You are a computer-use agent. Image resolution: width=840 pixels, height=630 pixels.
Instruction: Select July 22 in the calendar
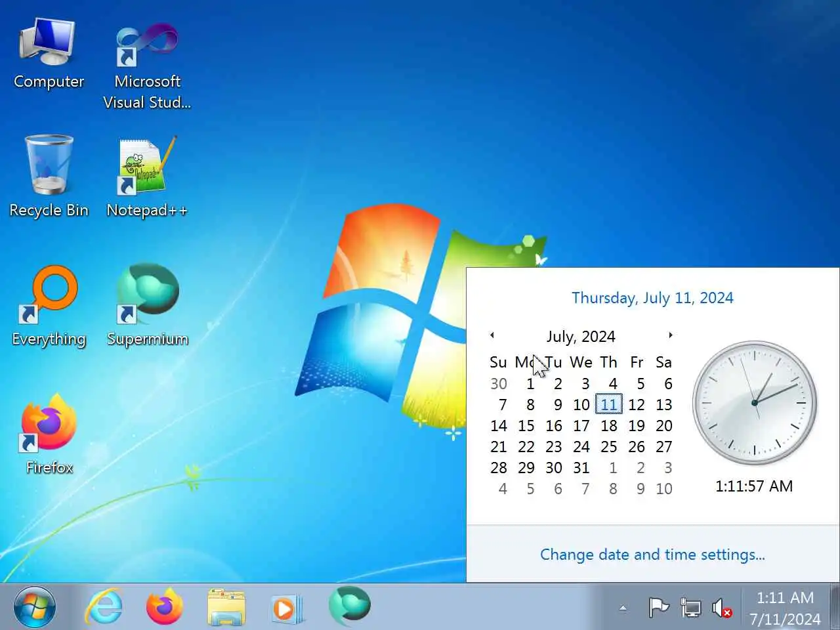(526, 447)
